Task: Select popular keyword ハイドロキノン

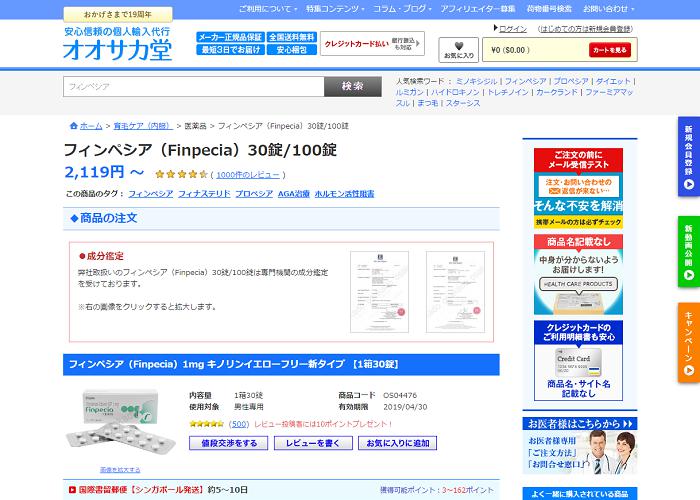Action: pos(455,92)
